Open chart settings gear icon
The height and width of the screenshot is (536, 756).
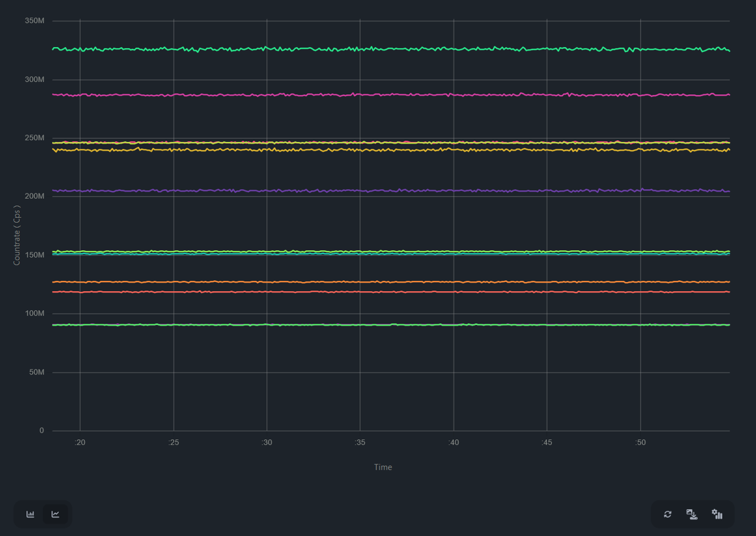717,514
